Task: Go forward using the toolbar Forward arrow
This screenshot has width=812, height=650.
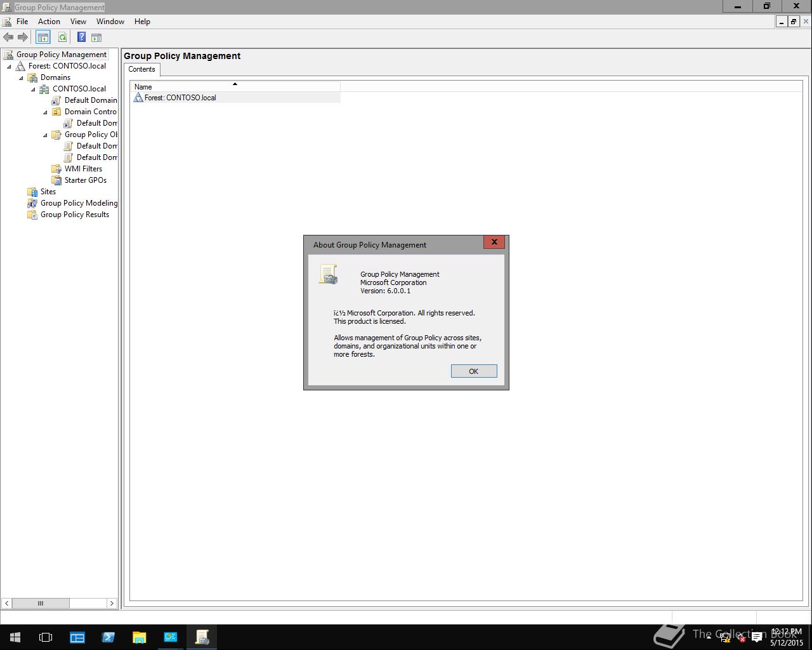Action: coord(23,37)
